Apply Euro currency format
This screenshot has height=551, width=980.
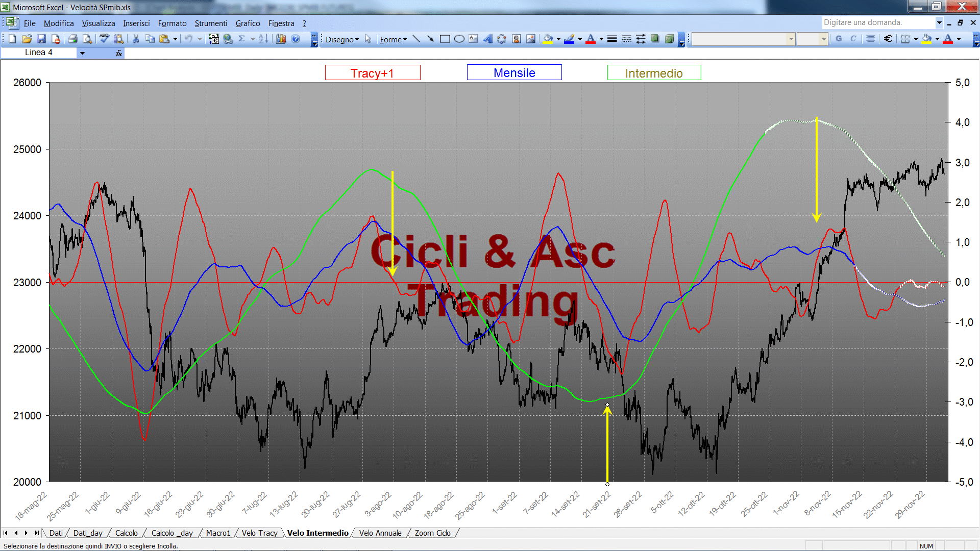888,39
